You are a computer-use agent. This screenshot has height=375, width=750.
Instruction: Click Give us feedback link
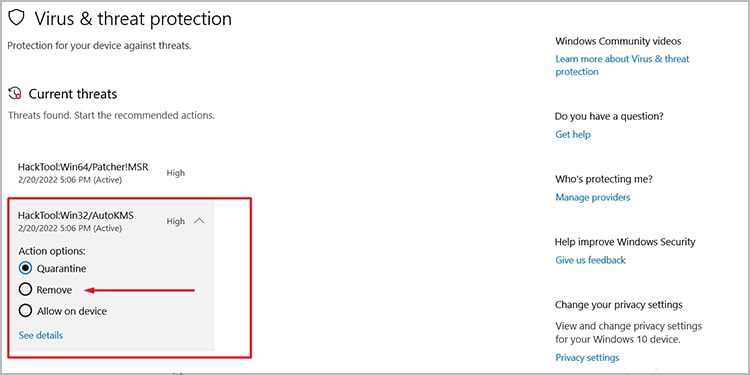(x=590, y=260)
